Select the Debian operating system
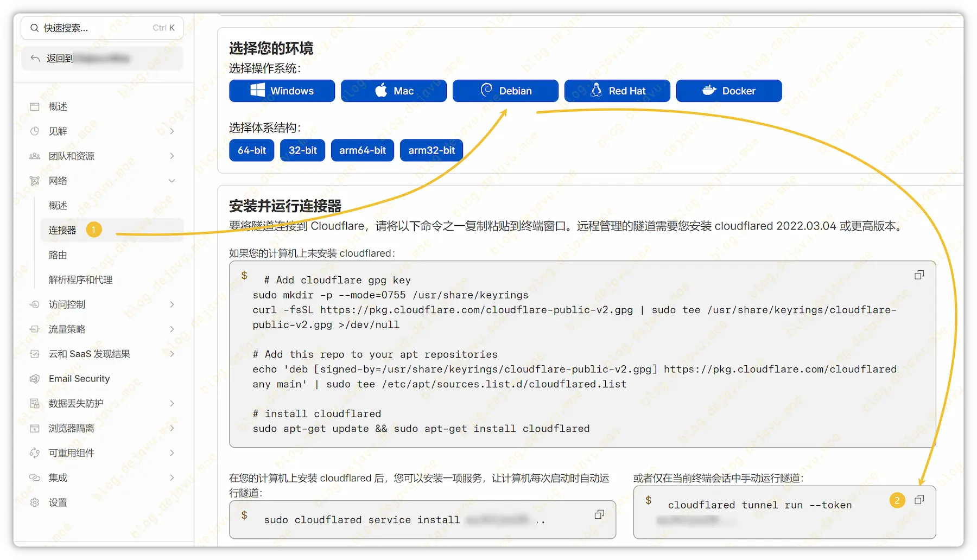The height and width of the screenshot is (560, 977). coord(505,91)
